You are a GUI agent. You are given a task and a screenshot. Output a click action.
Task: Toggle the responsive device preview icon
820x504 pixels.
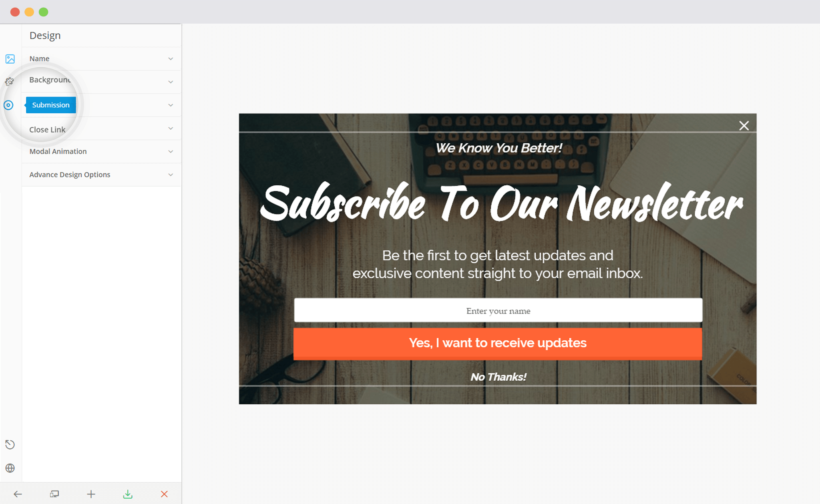click(x=54, y=494)
